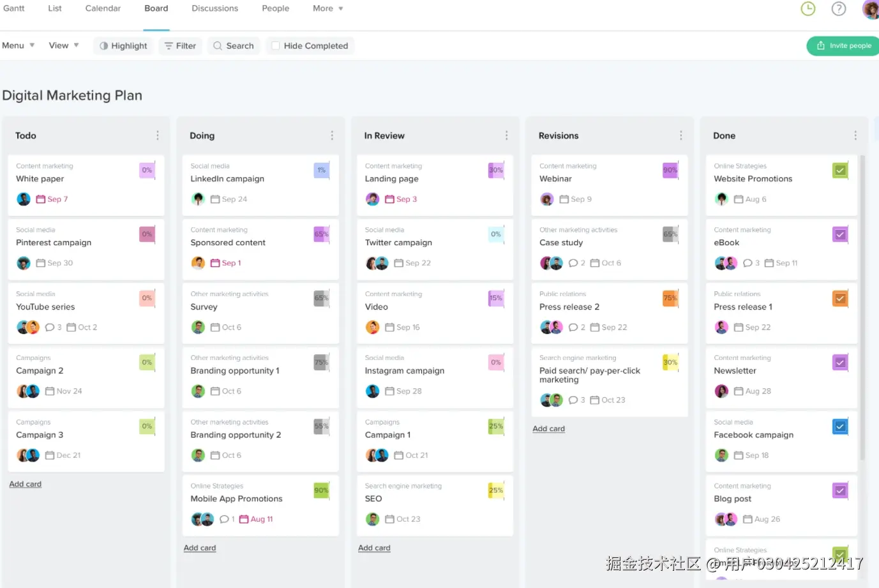Screen dimensions: 879x588
Task: Switch to the Discussions tab
Action: click(x=215, y=8)
